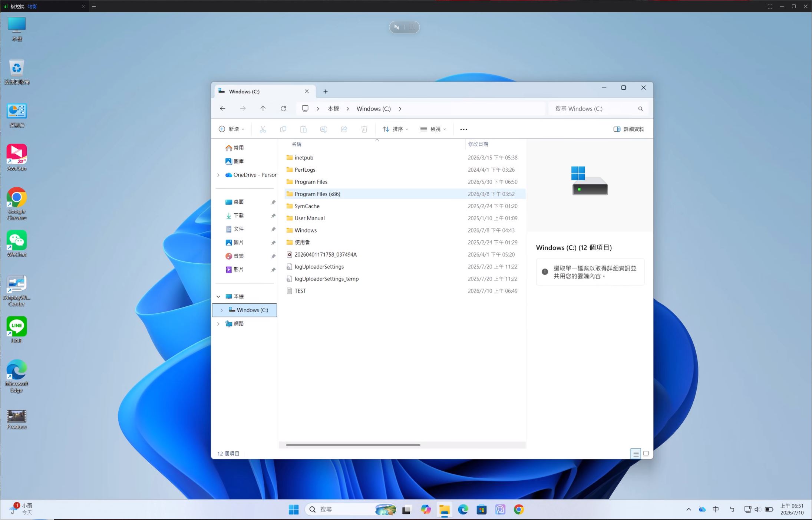812x520 pixels.
Task: Click the taskbar 搜尋 search box
Action: [351, 510]
